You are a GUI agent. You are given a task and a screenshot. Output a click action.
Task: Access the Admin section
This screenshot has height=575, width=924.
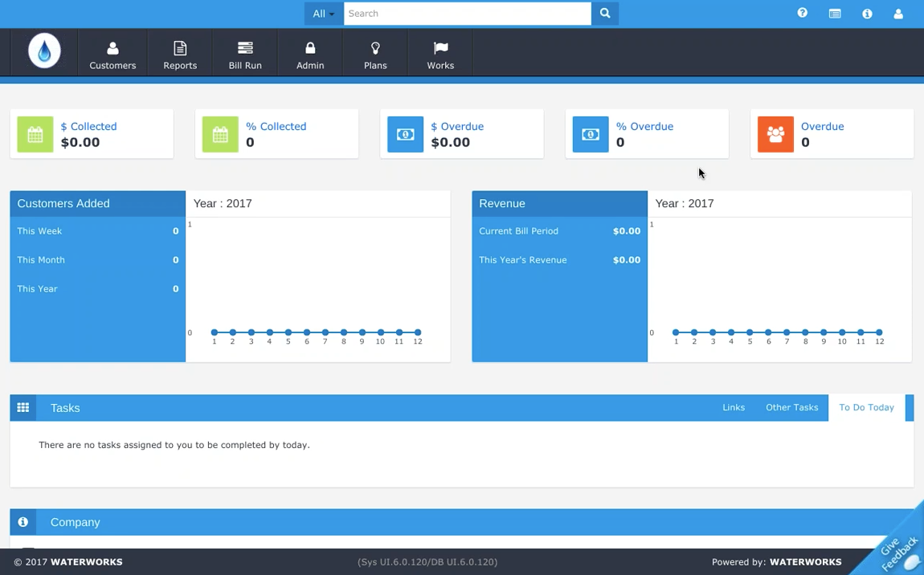click(x=310, y=53)
